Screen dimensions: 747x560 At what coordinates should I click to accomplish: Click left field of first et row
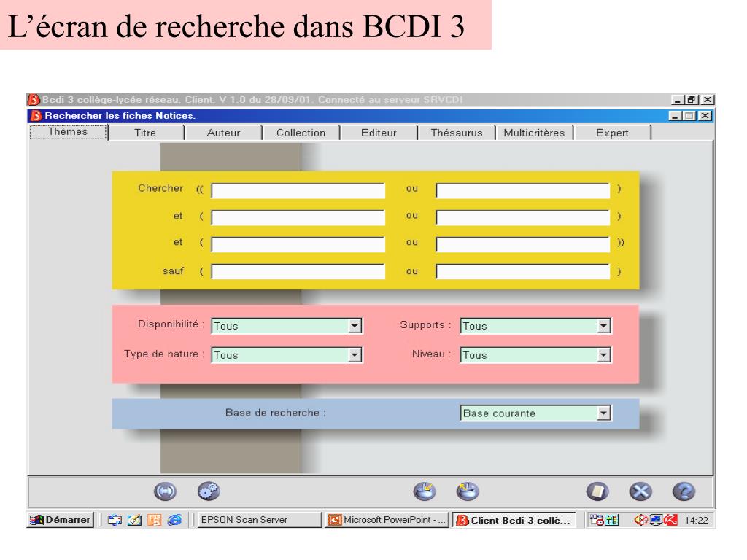click(x=298, y=217)
